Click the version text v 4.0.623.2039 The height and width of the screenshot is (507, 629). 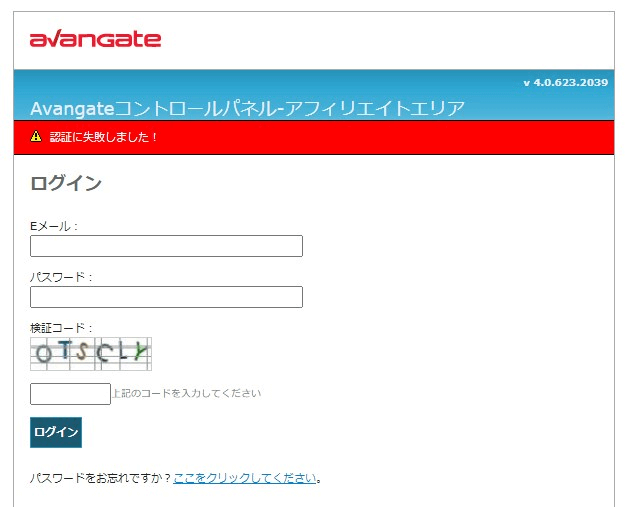tap(566, 83)
